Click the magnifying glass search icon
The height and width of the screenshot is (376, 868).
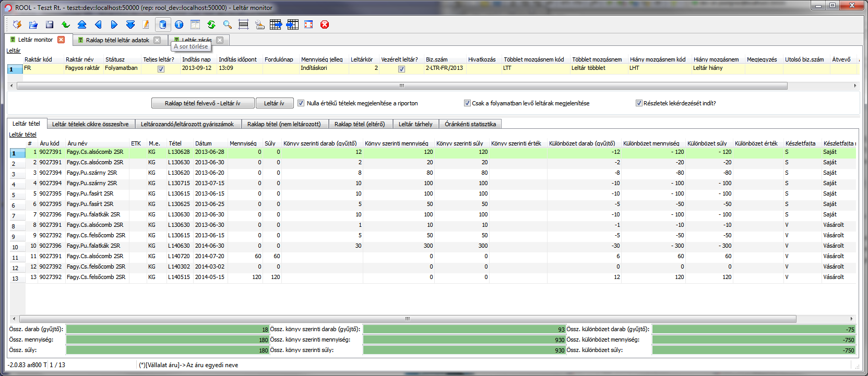(x=228, y=25)
